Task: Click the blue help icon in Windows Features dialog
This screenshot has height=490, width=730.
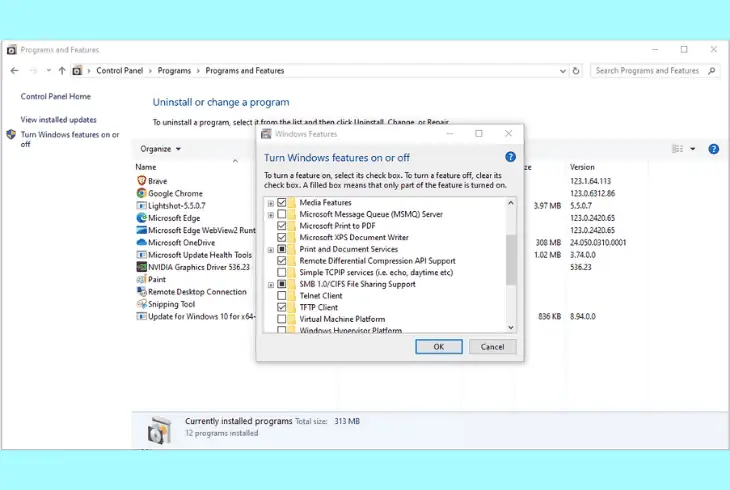Action: pos(510,157)
